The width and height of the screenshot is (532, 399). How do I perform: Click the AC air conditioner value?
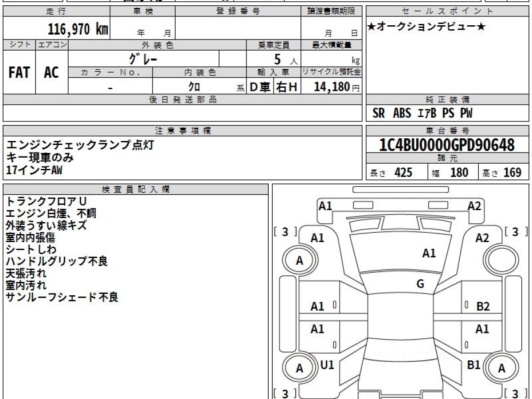pyautogui.click(x=51, y=73)
